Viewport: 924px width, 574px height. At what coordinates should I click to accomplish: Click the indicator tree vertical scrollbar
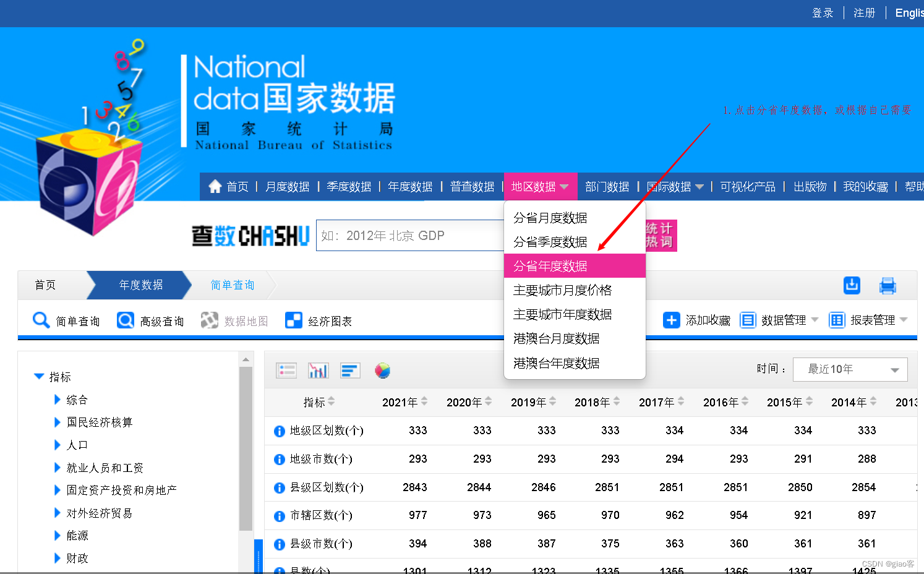pyautogui.click(x=246, y=449)
